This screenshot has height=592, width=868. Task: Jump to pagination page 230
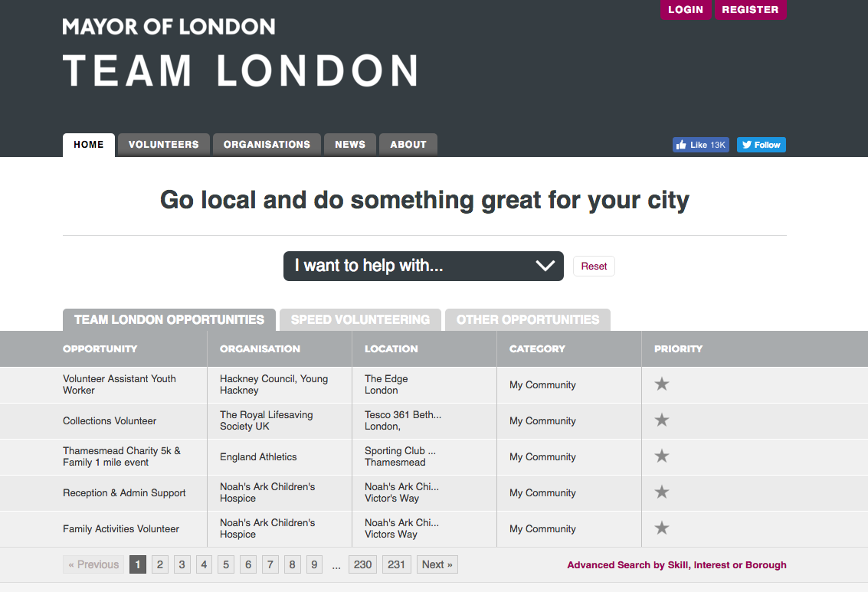pyautogui.click(x=362, y=564)
